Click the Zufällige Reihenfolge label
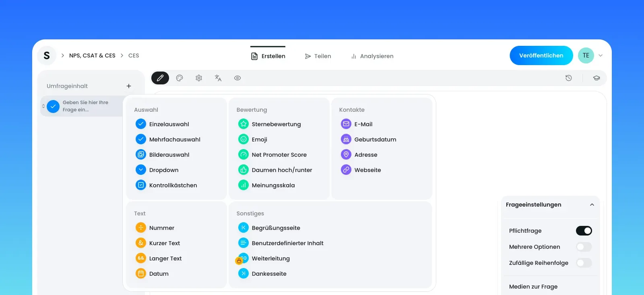 point(539,263)
